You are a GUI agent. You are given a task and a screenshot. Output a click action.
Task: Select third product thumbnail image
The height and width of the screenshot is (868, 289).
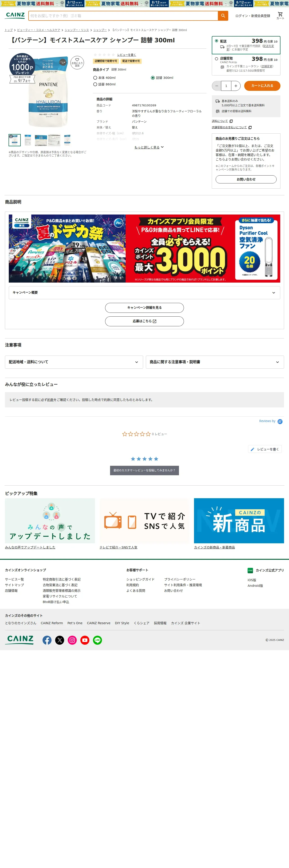click(41, 140)
